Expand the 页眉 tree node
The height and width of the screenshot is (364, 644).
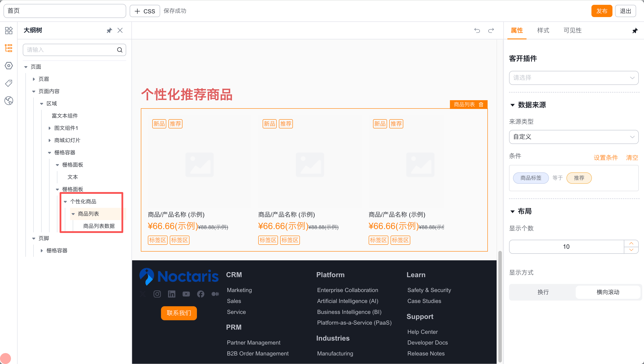click(34, 79)
